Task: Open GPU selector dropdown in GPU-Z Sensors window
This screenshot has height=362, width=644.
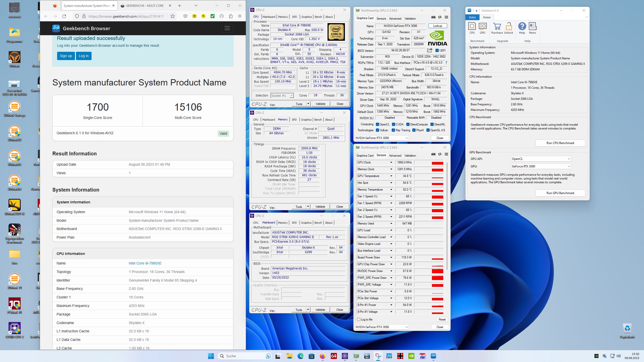Action: (382, 327)
